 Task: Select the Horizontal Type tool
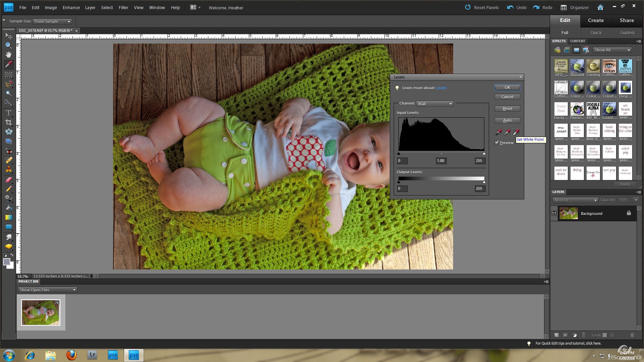click(8, 113)
